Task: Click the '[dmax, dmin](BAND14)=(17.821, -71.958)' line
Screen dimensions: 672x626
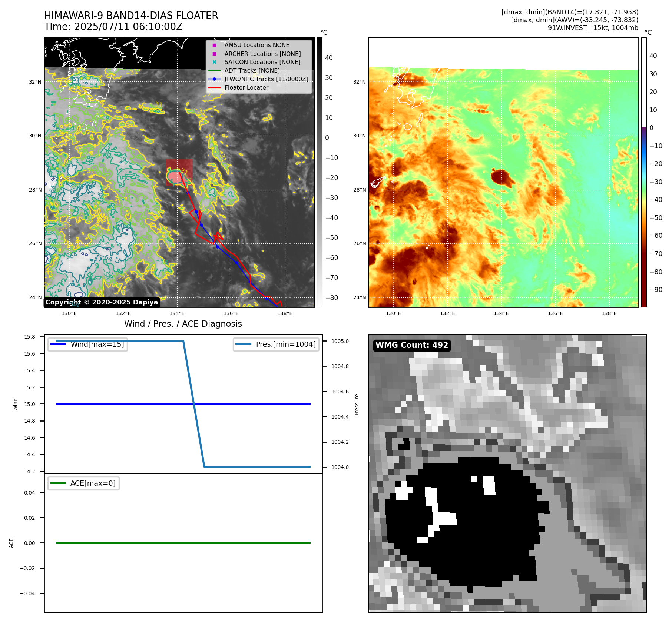Action: pyautogui.click(x=570, y=12)
